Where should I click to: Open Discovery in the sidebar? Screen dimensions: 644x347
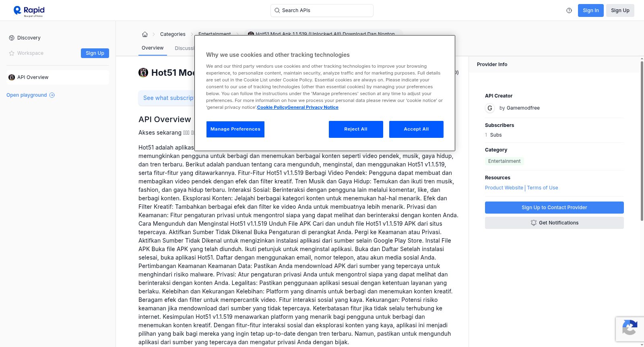(29, 38)
